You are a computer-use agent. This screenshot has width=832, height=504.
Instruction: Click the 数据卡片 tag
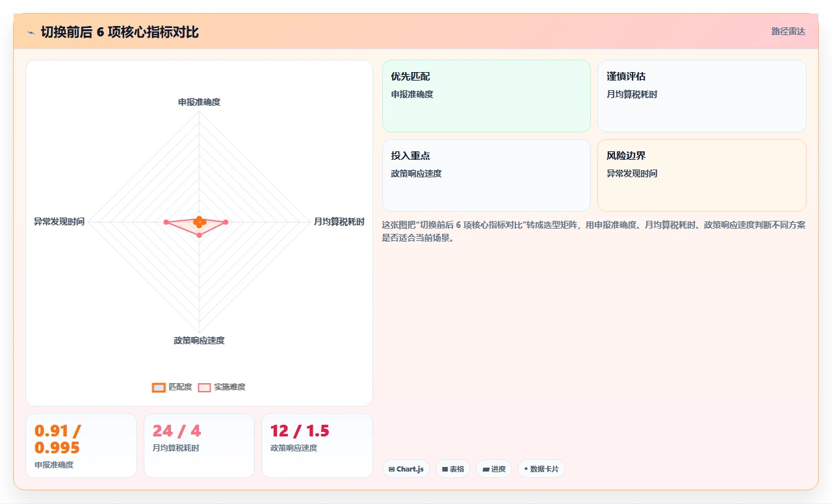(x=541, y=469)
